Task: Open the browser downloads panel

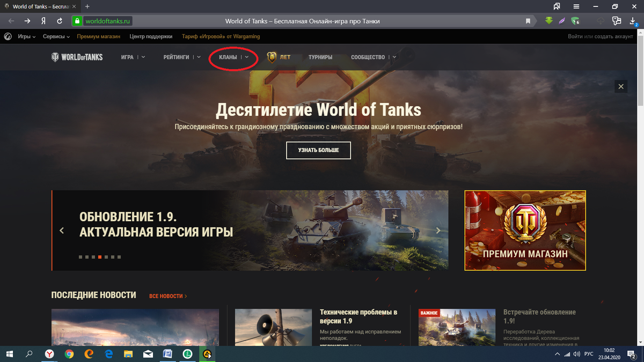Action: 632,21
